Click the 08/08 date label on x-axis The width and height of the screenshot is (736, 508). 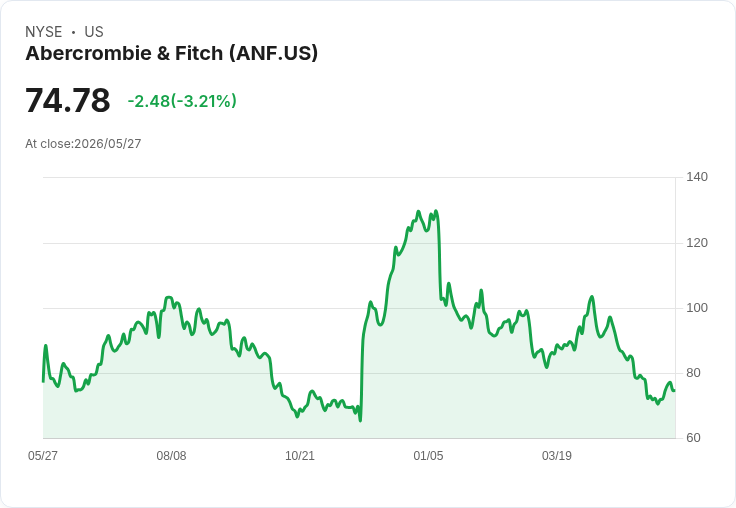tap(171, 455)
